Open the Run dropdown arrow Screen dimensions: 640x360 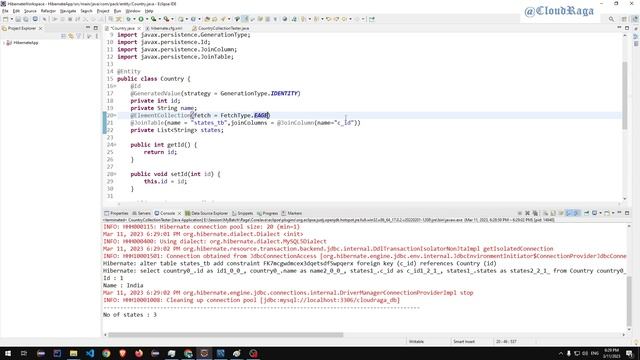click(x=147, y=19)
